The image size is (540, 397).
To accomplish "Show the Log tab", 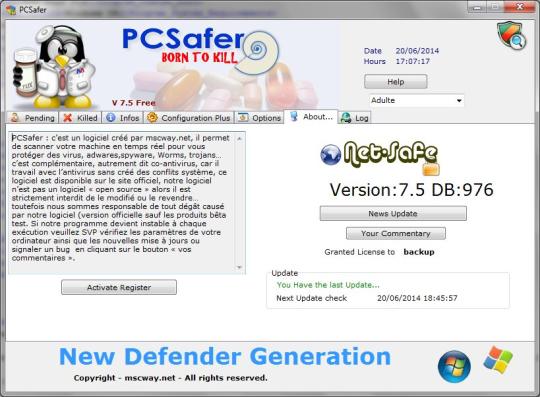I will click(x=355, y=118).
